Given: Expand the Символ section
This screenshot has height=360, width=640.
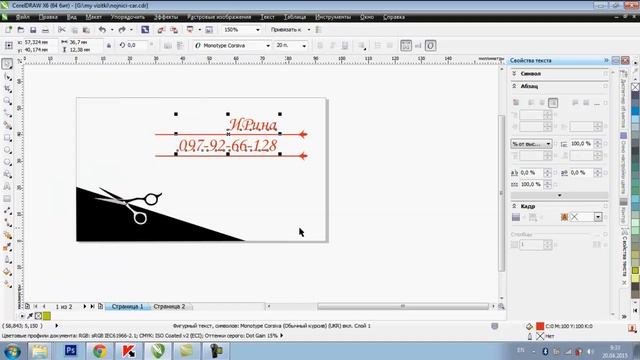Looking at the screenshot, I should click(x=514, y=73).
